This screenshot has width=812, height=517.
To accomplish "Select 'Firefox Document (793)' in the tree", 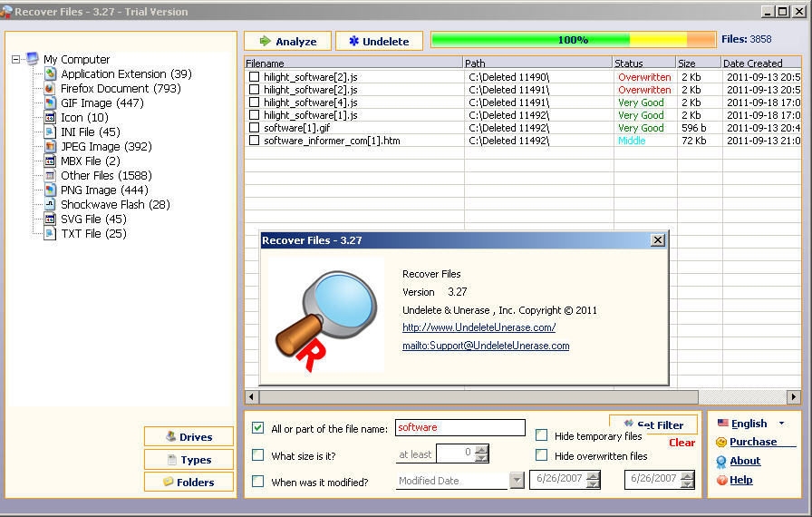I will (121, 89).
